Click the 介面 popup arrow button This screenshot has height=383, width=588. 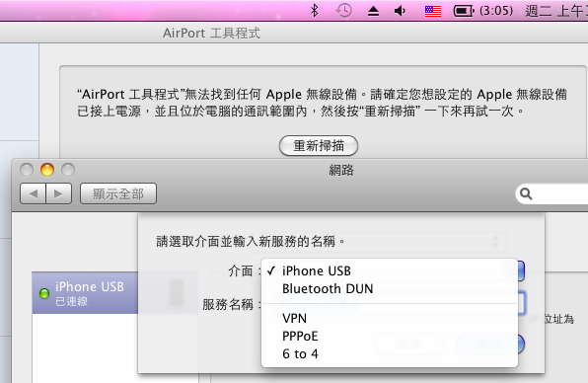521,270
